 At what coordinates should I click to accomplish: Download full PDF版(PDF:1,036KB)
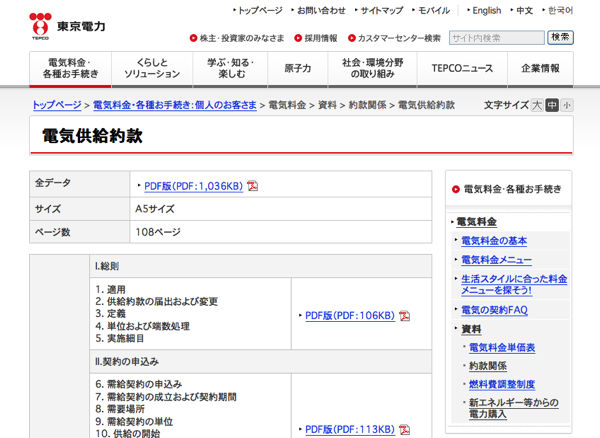pos(193,186)
